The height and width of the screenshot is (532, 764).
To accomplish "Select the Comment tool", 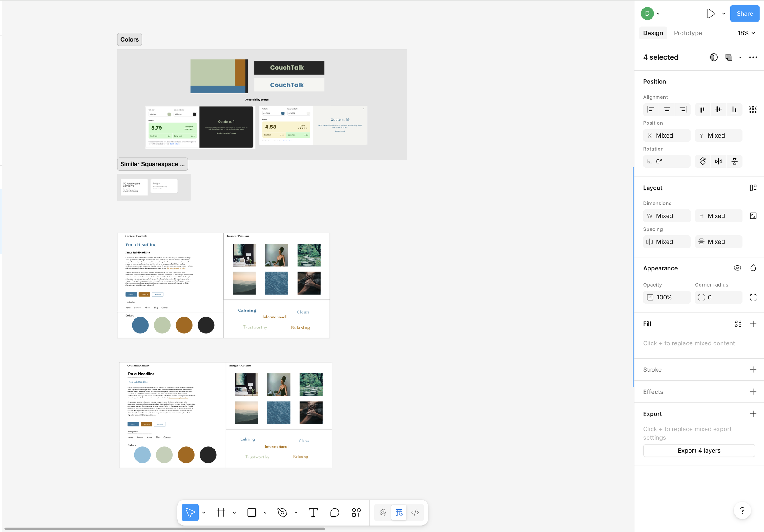I will [334, 512].
